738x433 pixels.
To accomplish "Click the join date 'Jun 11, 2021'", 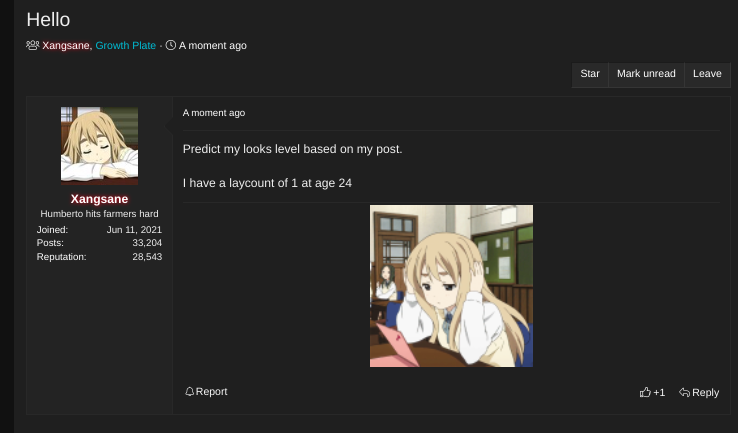I will [134, 230].
